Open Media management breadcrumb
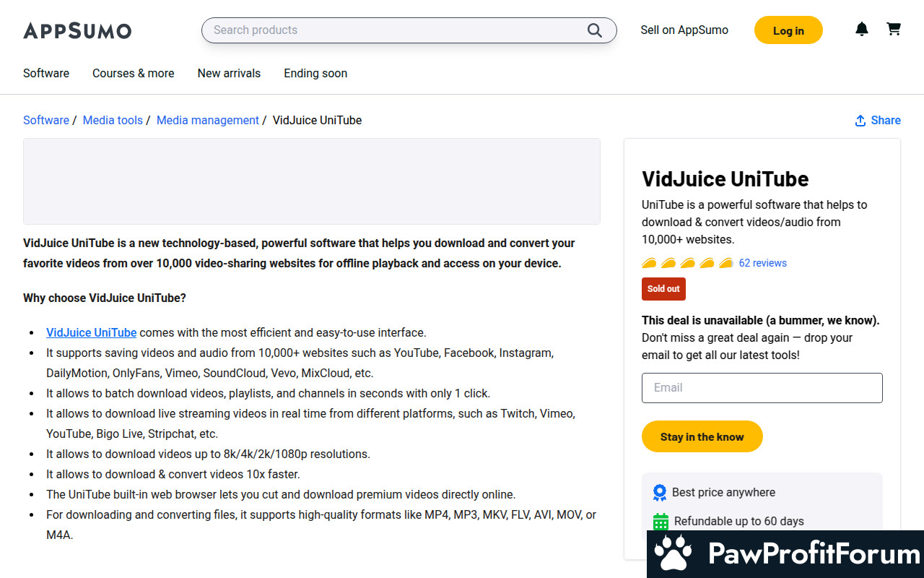Viewport: 924px width, 578px height. 208,121
